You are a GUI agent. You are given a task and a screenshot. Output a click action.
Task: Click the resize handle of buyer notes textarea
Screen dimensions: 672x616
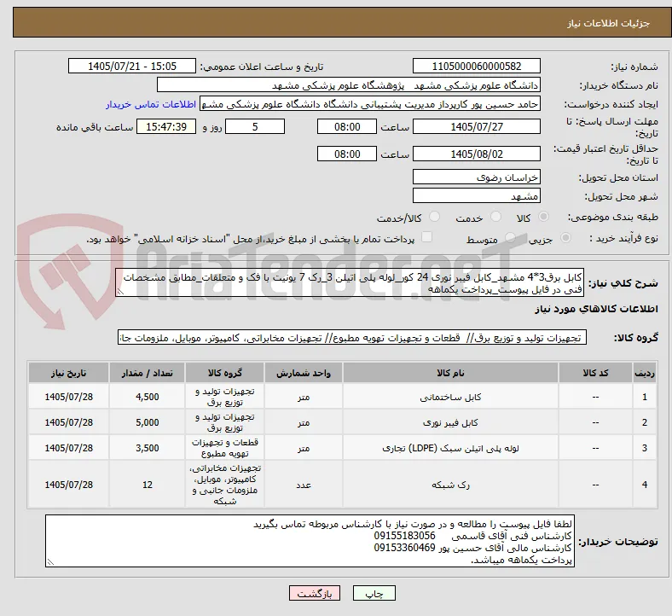point(50,562)
